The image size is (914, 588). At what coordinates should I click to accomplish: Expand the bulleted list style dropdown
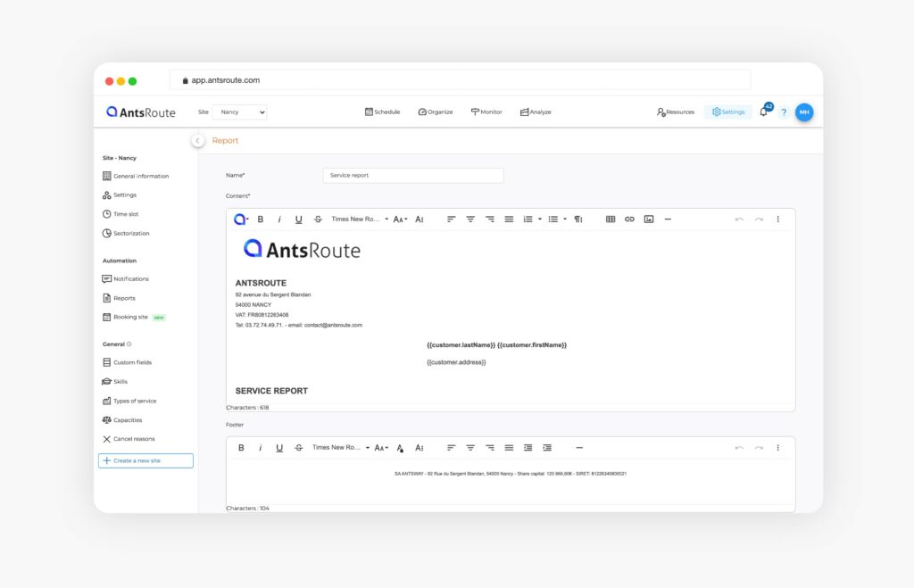(564, 219)
